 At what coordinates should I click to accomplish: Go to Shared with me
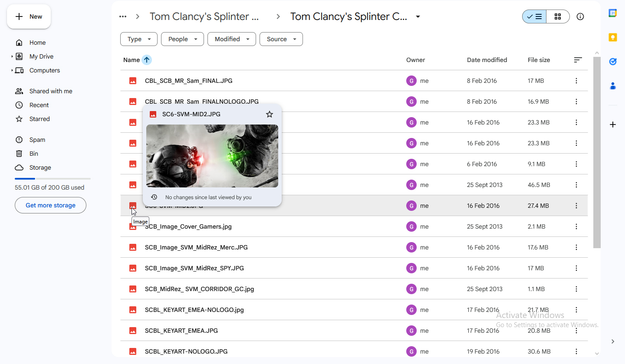click(51, 91)
